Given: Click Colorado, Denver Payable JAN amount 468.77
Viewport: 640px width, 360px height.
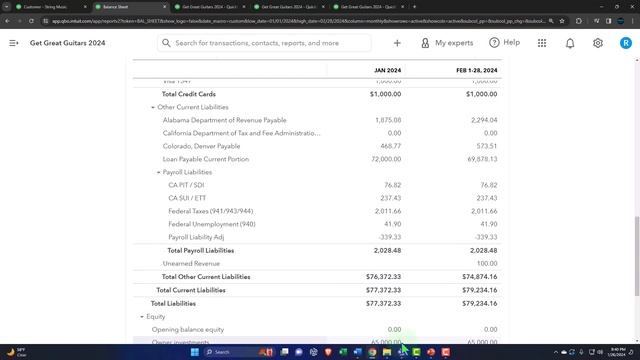Looking at the screenshot, I should pos(391,146).
